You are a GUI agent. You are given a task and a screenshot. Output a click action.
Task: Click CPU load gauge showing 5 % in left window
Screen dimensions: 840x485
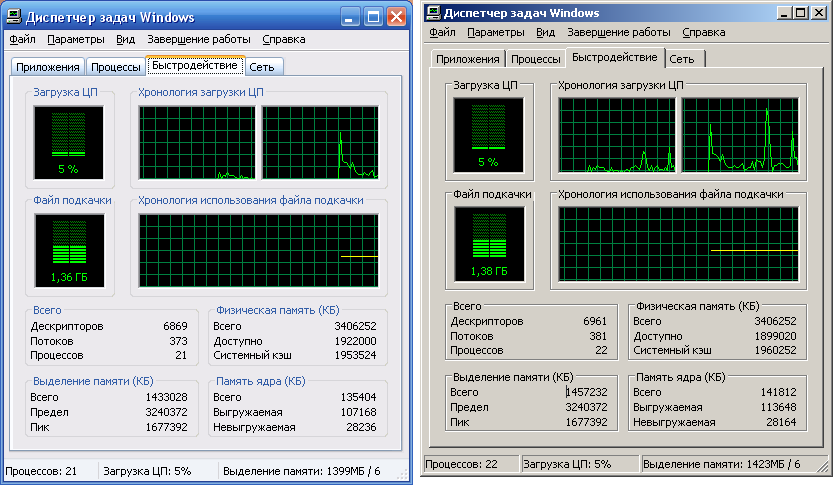69,143
